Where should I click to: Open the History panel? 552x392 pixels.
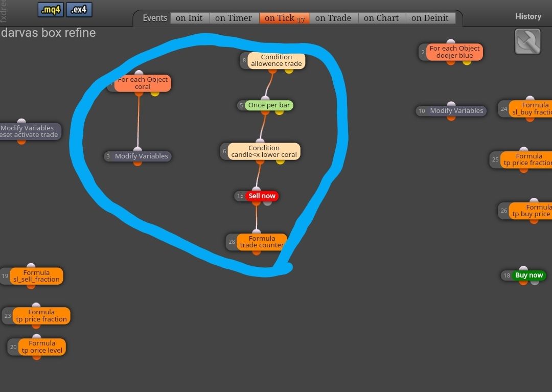528,16
